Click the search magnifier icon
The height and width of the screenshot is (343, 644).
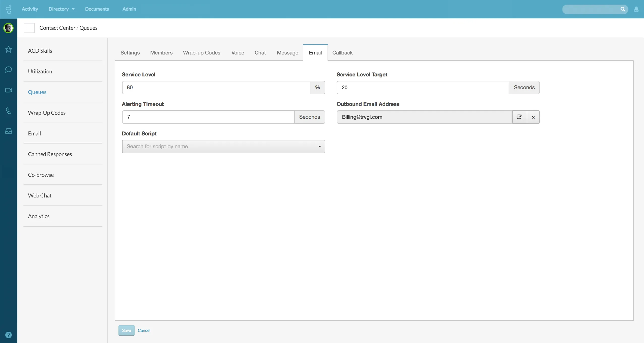[x=623, y=9]
